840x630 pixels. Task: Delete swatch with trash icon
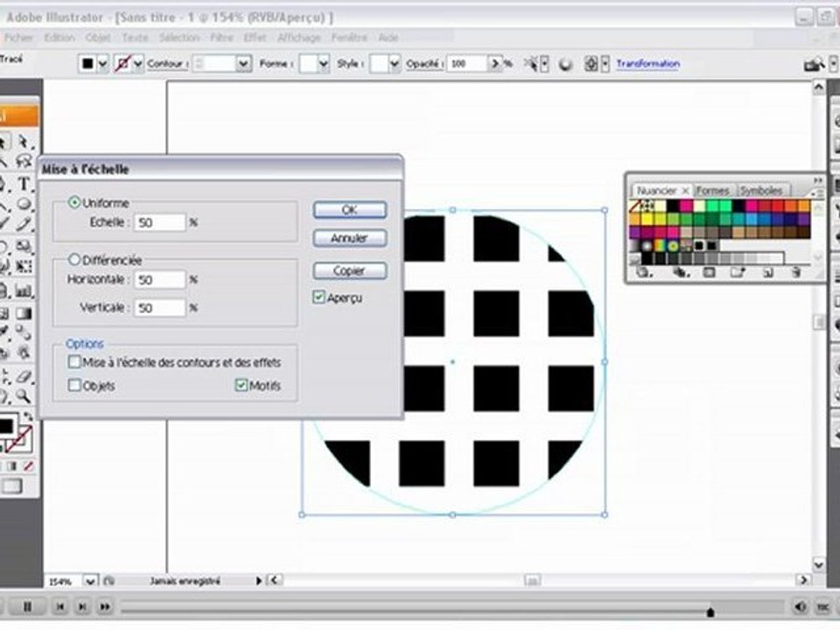[x=796, y=272]
